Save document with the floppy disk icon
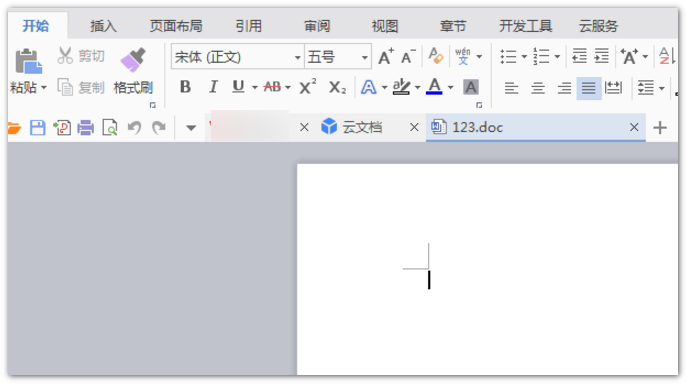The height and width of the screenshot is (384, 687). point(38,128)
